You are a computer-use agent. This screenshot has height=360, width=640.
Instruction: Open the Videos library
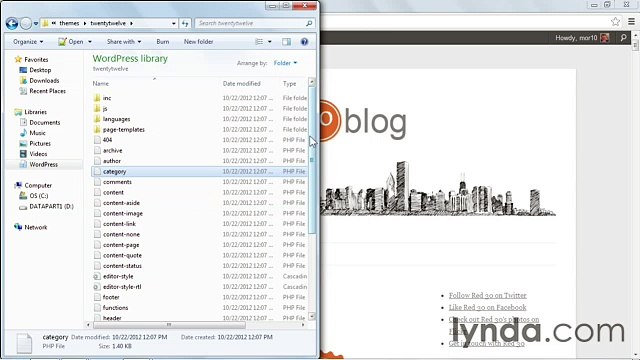point(38,154)
